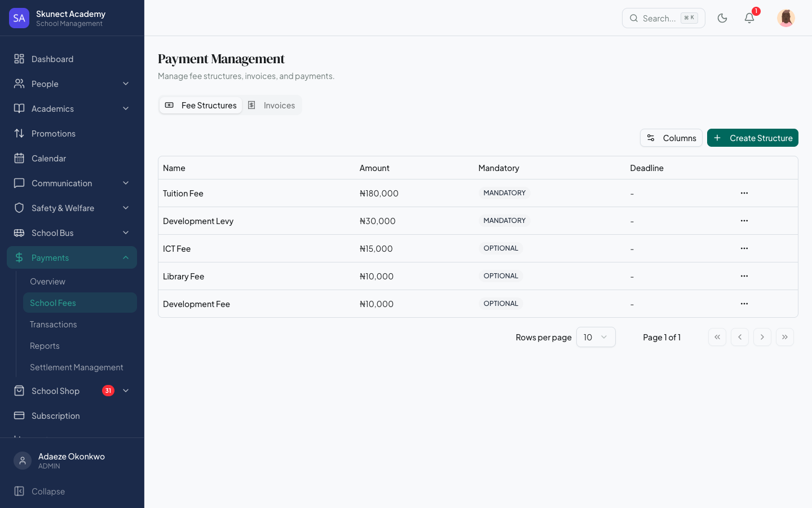Screen dimensions: 812x508
Task: Click the Name column header
Action: (174, 168)
